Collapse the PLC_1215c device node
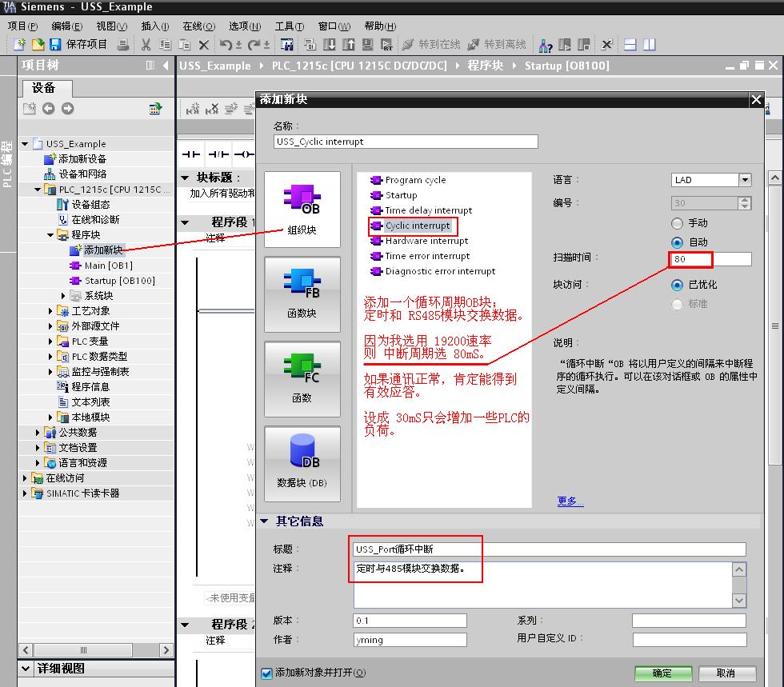784x687 pixels. (38, 190)
